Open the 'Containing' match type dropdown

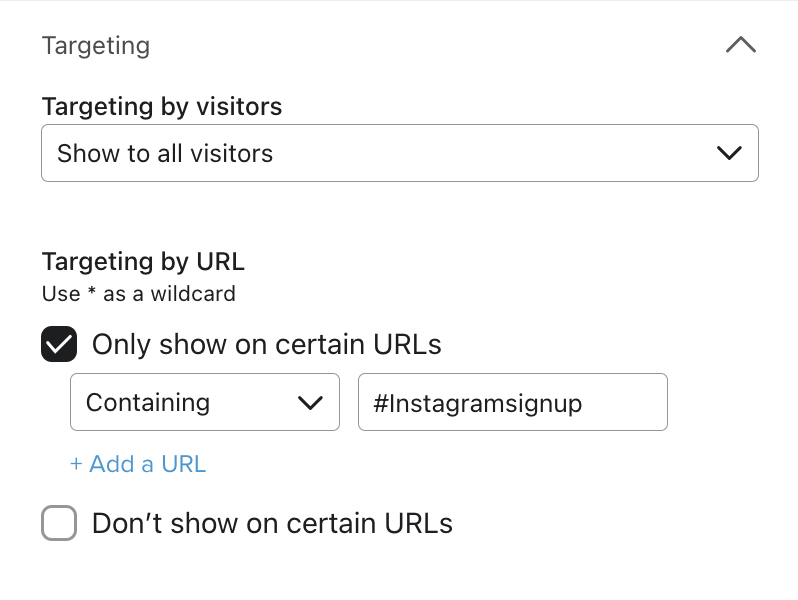[204, 402]
